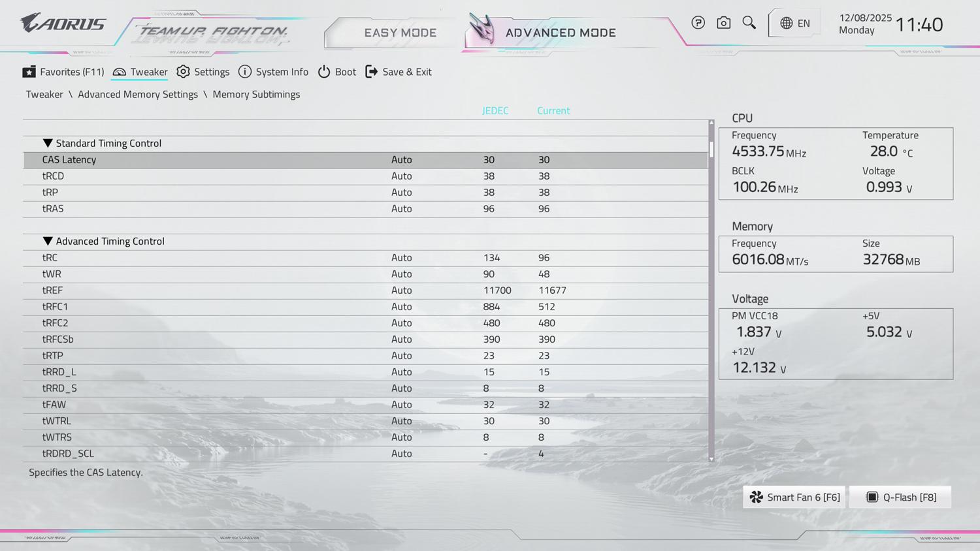This screenshot has width=980, height=551.
Task: Select the tREF Auto setting
Action: click(401, 291)
